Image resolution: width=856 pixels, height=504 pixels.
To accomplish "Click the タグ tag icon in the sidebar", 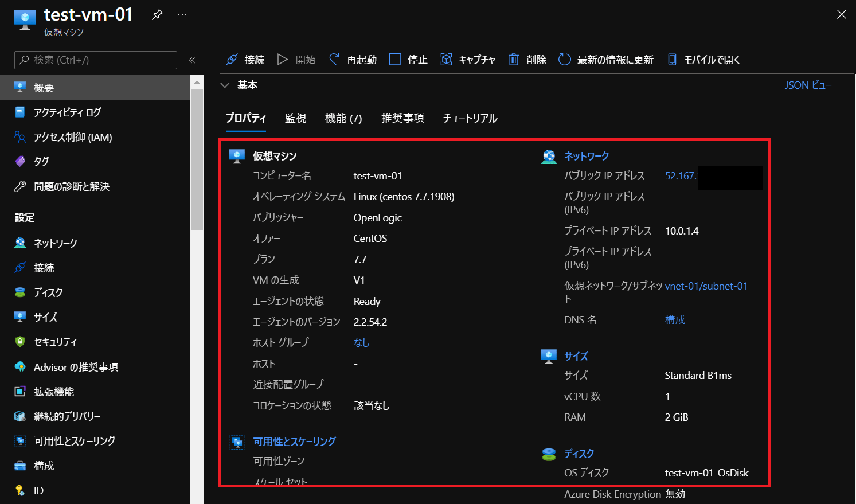I will (x=20, y=161).
